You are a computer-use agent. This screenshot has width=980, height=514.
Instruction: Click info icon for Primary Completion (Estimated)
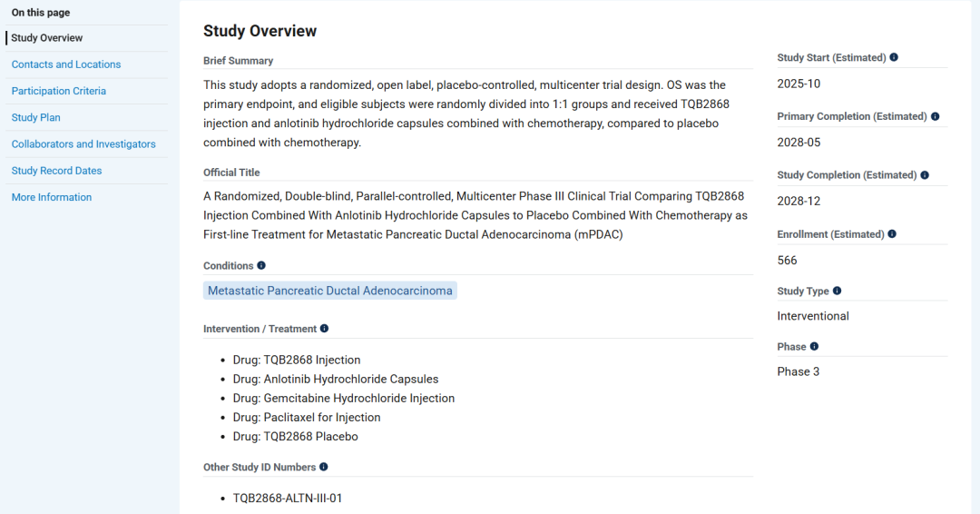[x=935, y=116]
